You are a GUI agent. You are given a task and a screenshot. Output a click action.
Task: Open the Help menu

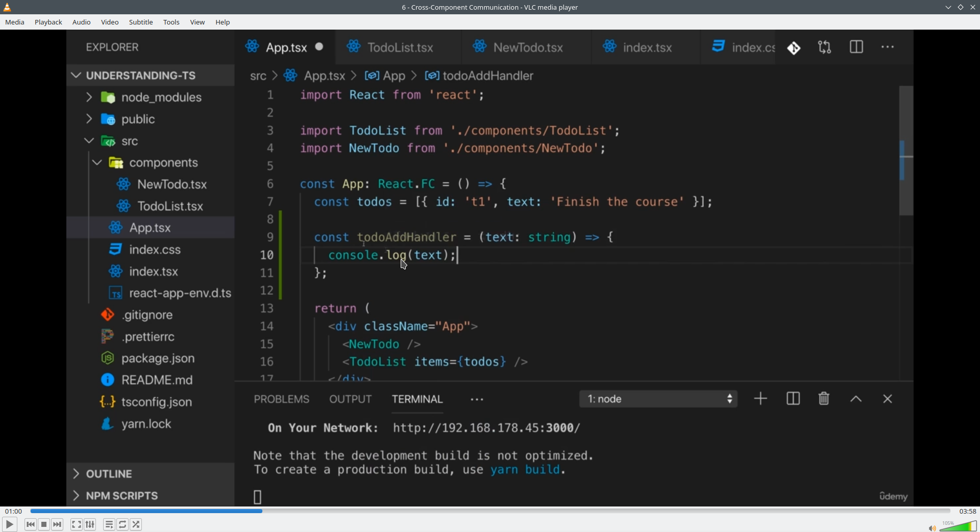[x=223, y=22]
